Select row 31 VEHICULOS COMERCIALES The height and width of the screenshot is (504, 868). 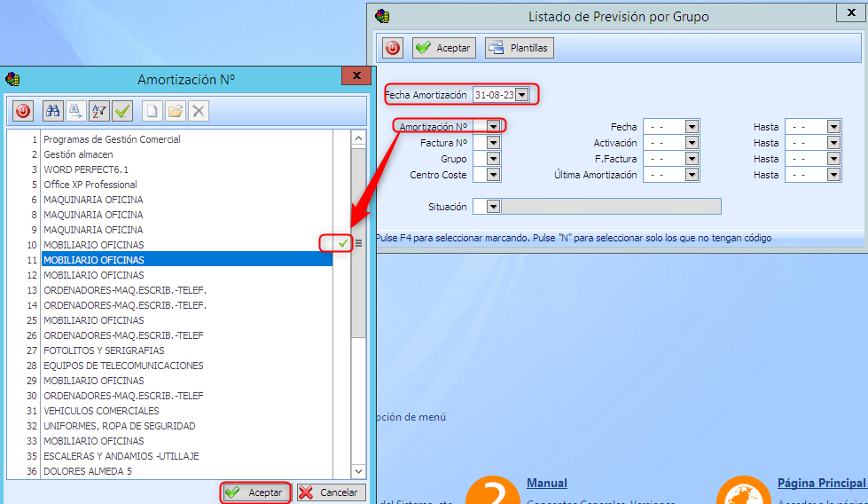(x=101, y=411)
